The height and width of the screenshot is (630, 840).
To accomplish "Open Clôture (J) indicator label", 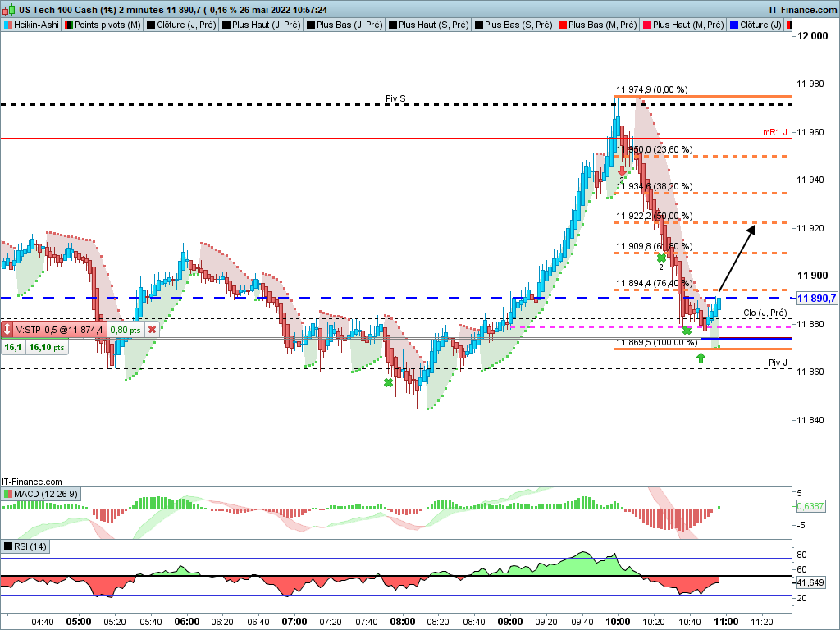I will (760, 25).
